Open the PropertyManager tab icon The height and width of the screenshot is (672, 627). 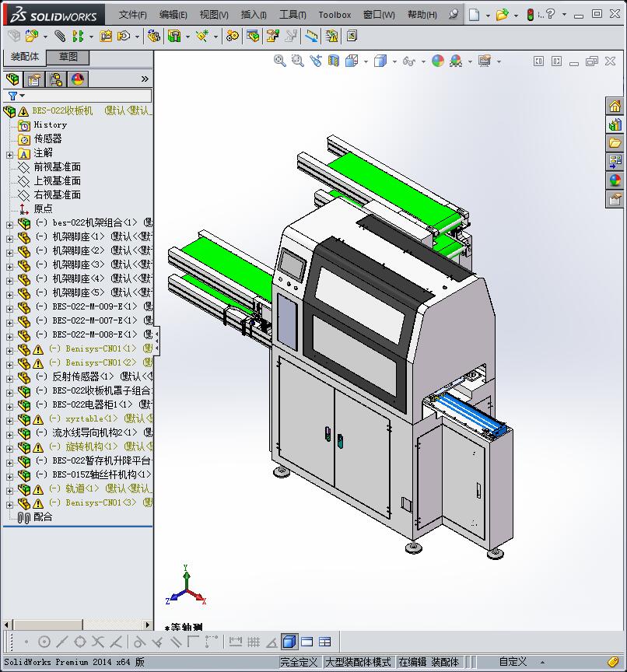(34, 79)
